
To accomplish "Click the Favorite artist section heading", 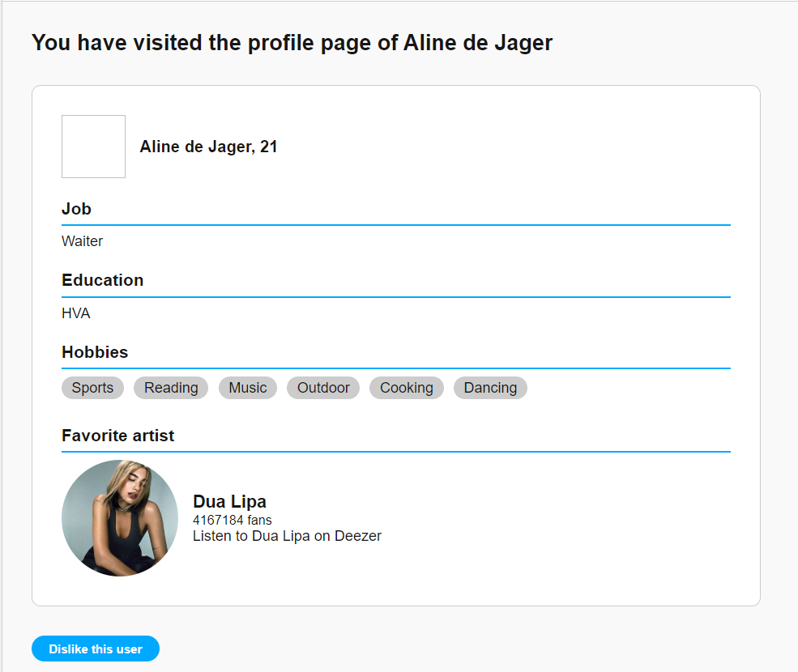I will (x=118, y=436).
